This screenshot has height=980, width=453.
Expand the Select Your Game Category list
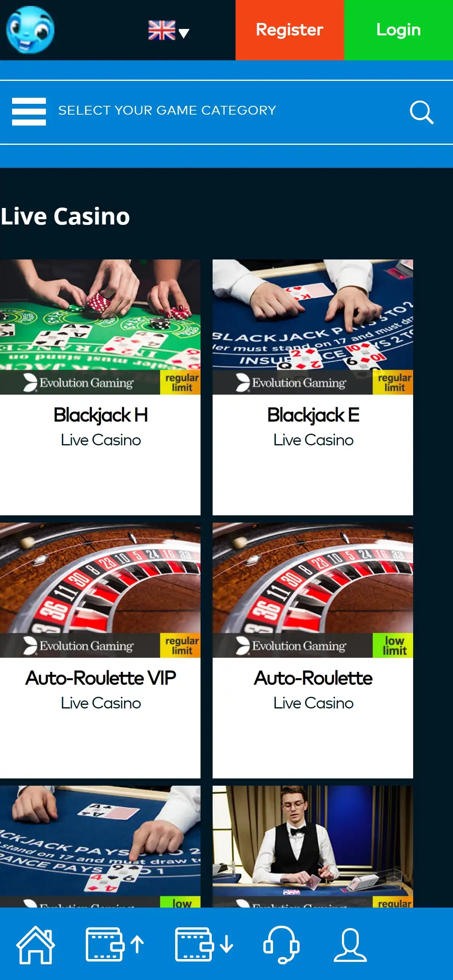click(167, 110)
